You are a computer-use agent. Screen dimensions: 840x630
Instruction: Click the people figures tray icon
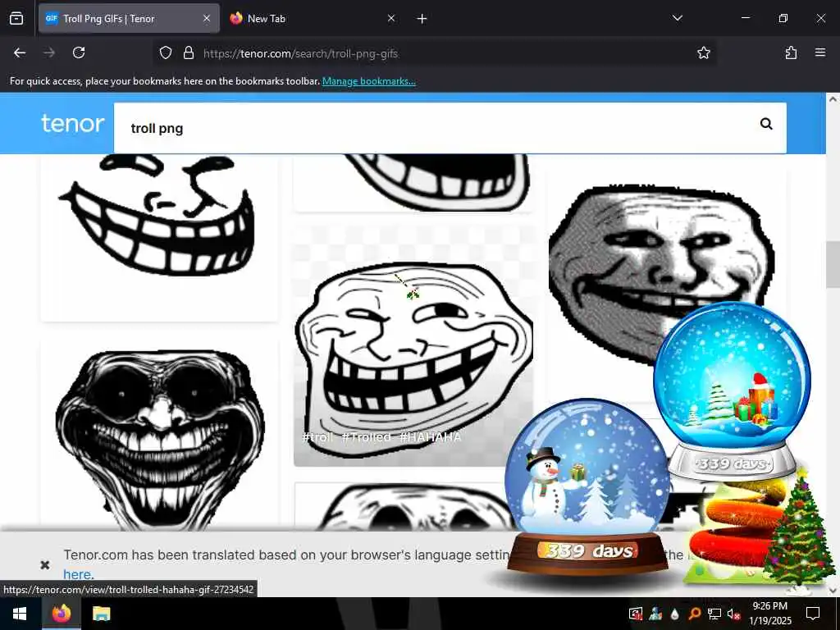point(655,614)
